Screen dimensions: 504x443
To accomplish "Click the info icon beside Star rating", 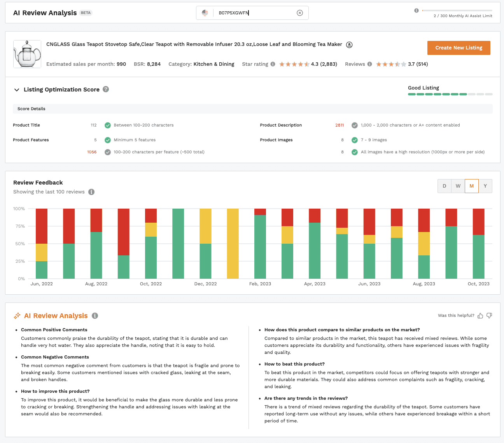I will pos(273,64).
